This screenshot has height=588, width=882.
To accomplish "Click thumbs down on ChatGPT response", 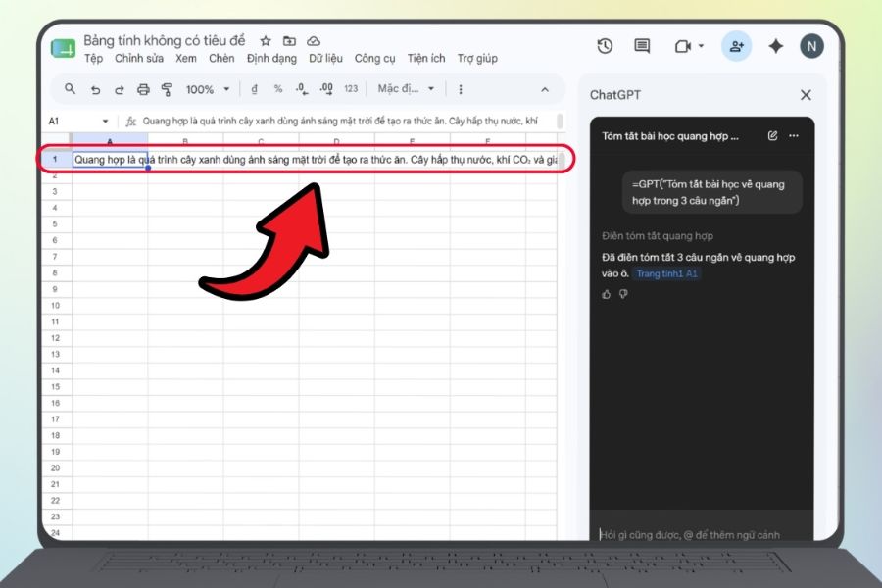I will 623,294.
